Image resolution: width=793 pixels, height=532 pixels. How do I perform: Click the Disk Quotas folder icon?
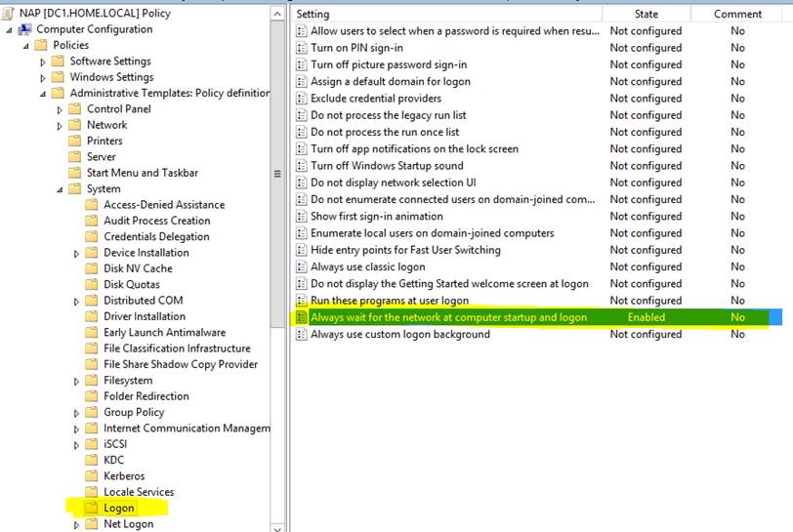pos(92,285)
